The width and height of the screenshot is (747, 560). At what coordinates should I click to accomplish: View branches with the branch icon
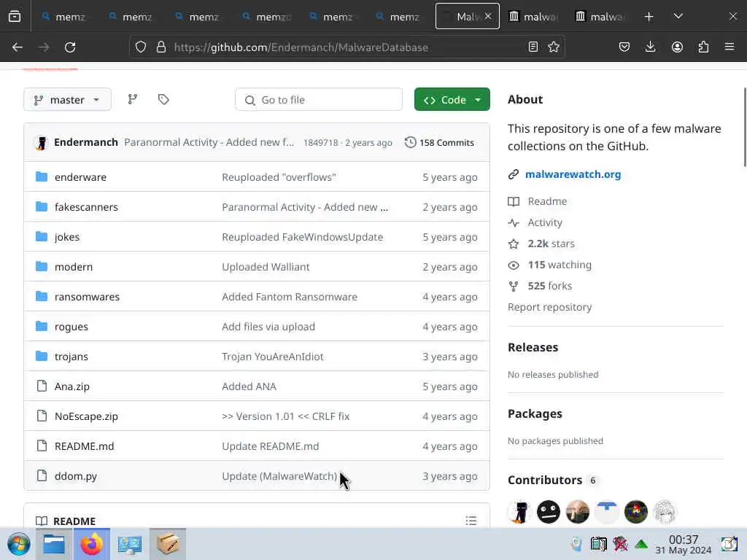click(x=133, y=99)
